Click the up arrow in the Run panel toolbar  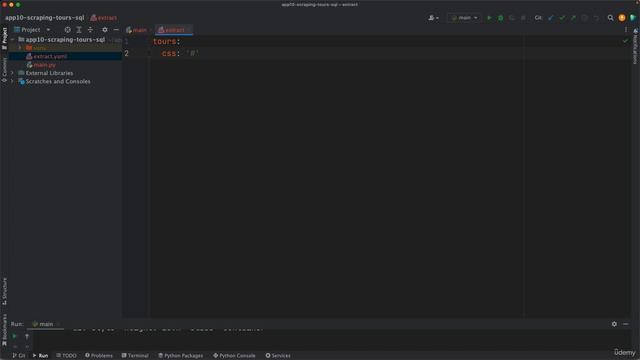(x=27, y=336)
